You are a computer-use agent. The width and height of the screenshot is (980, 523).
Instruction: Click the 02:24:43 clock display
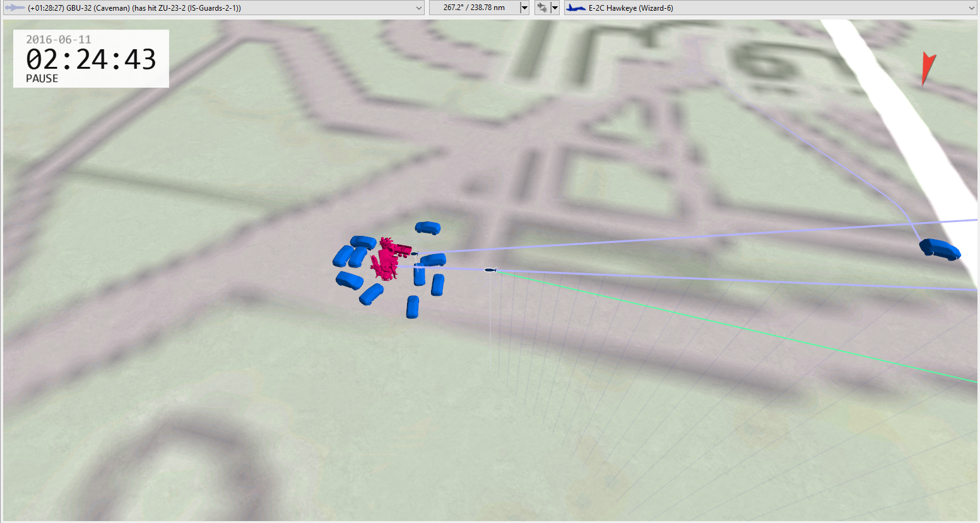pos(91,59)
